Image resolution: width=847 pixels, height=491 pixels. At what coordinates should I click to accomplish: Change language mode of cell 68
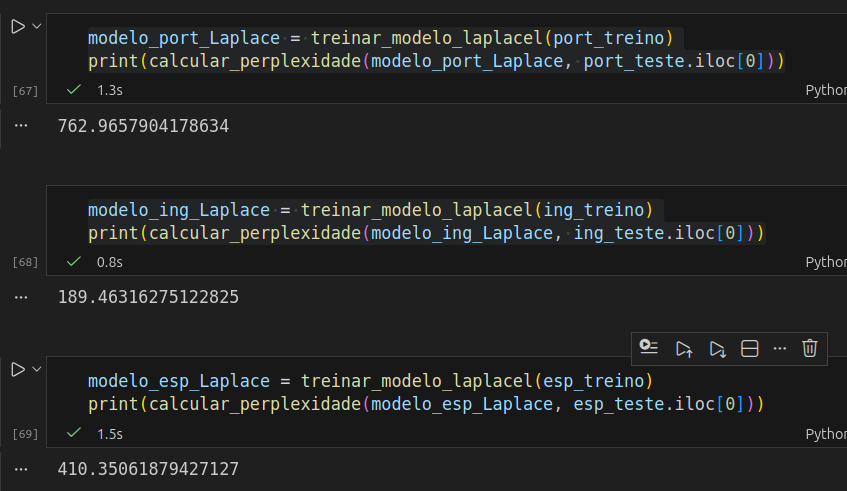pyautogui.click(x=826, y=262)
